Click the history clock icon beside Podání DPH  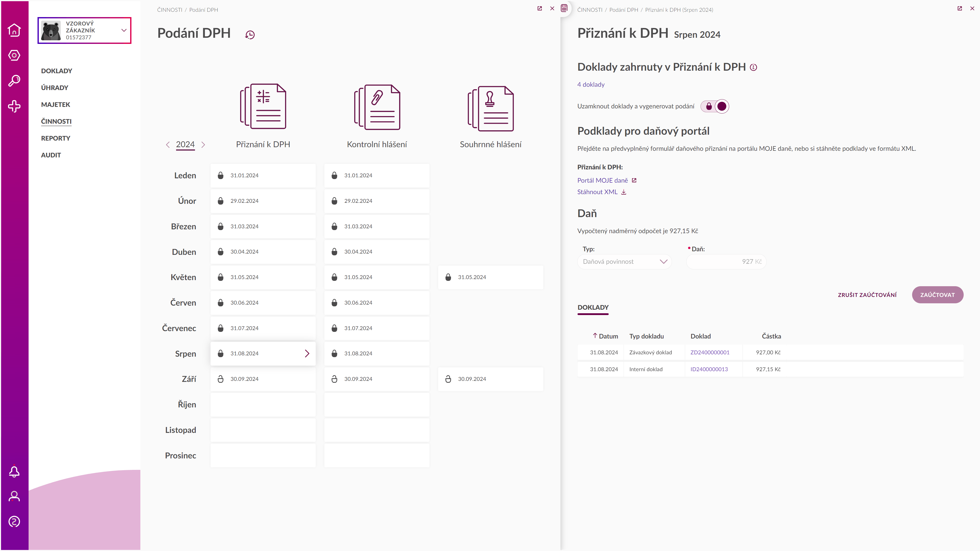point(250,35)
